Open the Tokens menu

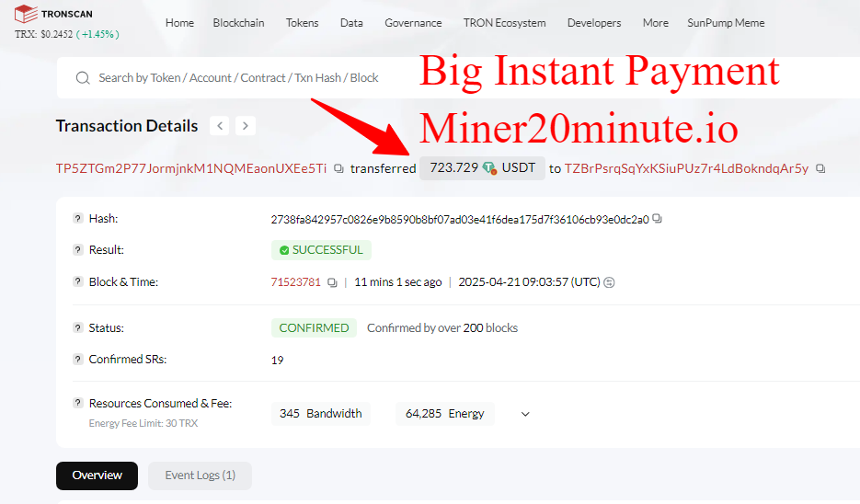(303, 23)
